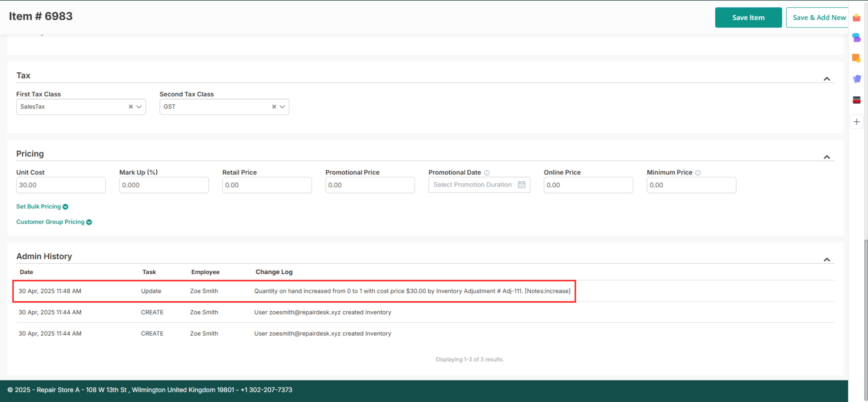Show the Minimum Price info tooltip icon
Viewport: 868px width, 402px height.
[698, 173]
